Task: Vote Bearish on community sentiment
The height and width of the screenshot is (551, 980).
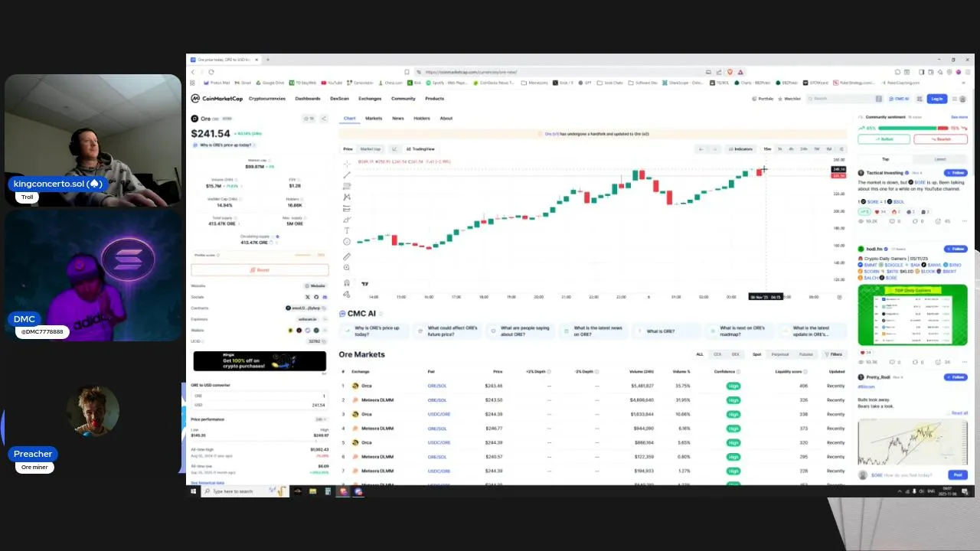Action: tap(941, 139)
